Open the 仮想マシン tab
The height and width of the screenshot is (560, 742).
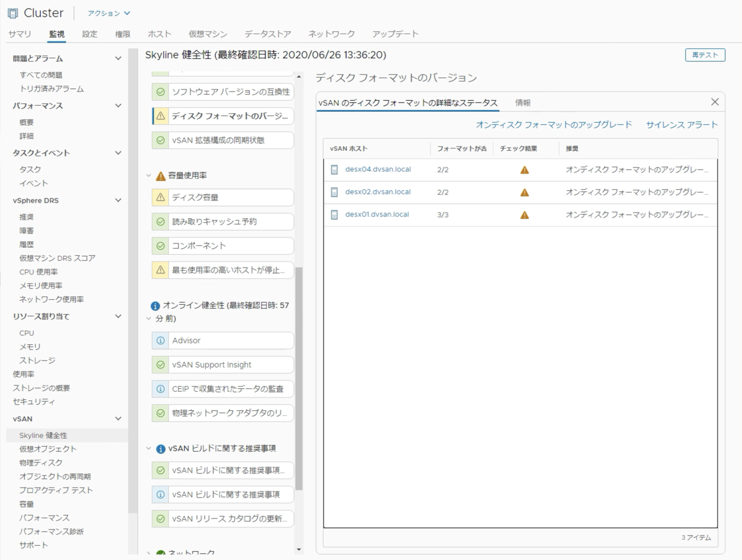coord(208,34)
